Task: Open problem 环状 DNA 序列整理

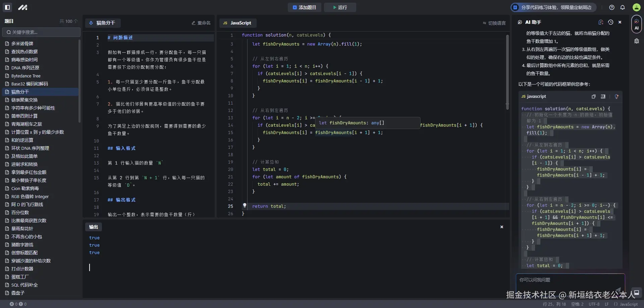Action: (x=40, y=148)
